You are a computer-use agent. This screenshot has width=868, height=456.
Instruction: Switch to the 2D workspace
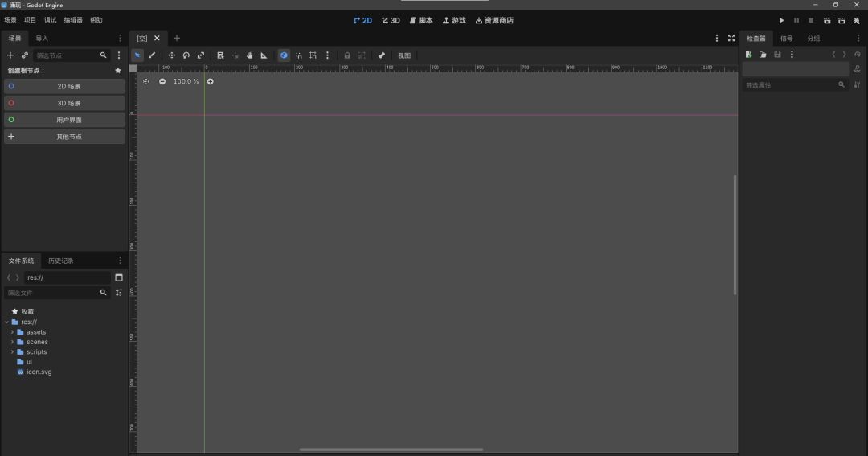coord(362,20)
